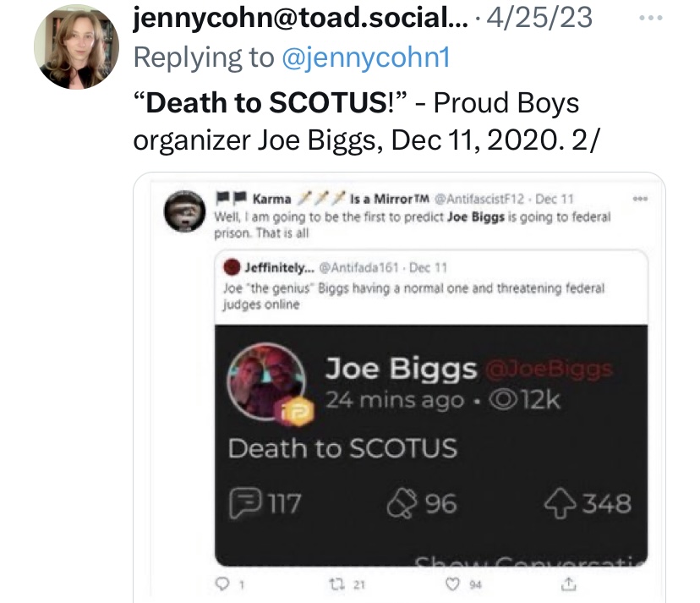This screenshot has height=603, width=700.
Task: Open jennycohn's profile picture
Action: [x=76, y=47]
